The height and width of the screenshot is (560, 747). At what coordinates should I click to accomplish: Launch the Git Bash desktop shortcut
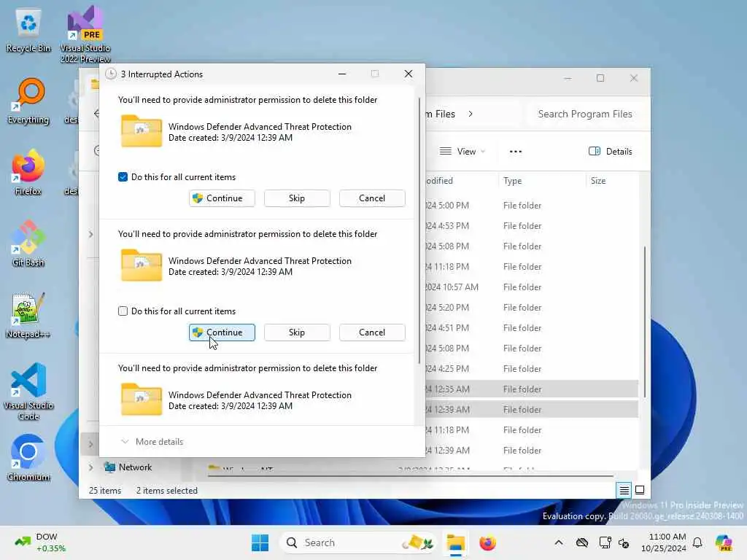click(x=28, y=244)
